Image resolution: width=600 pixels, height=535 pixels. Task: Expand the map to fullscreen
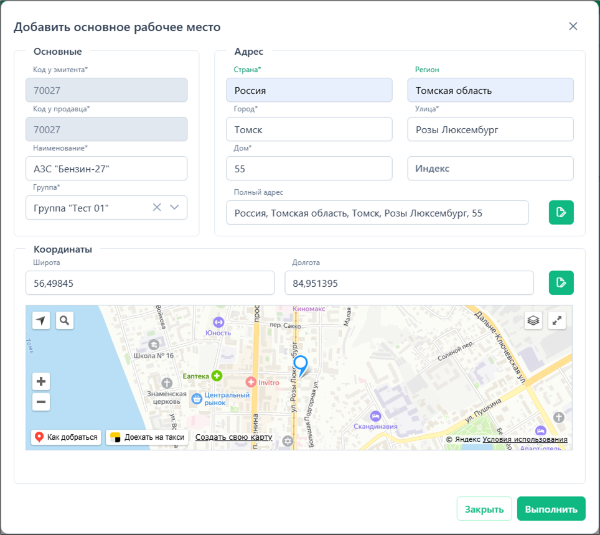[558, 320]
